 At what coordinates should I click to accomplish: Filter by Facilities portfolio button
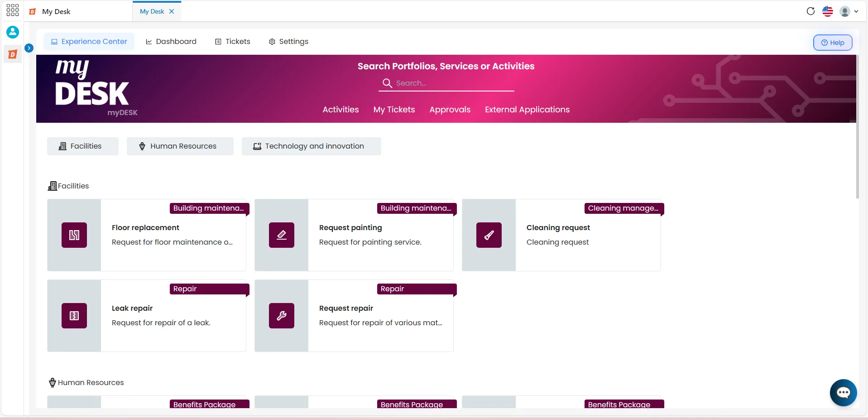83,146
